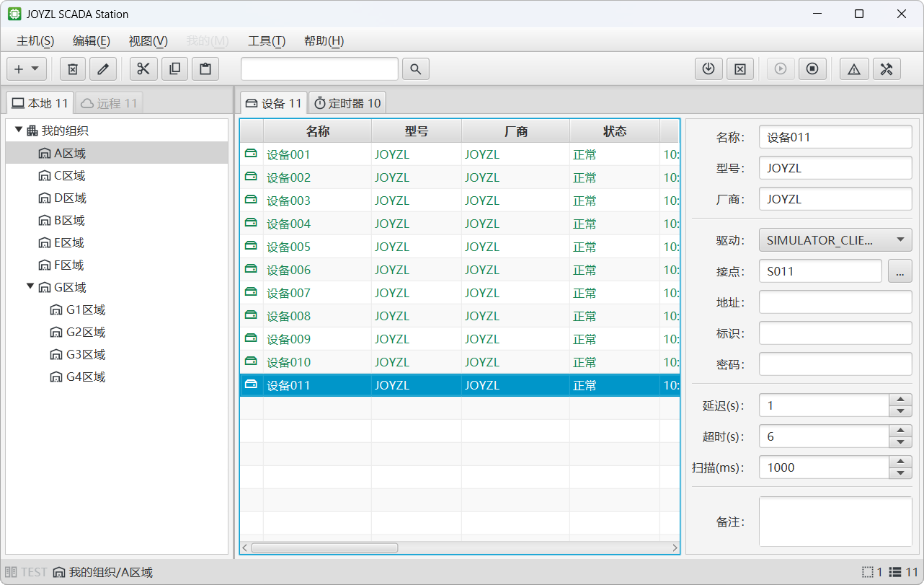Select F区域 in the tree

(x=117, y=265)
